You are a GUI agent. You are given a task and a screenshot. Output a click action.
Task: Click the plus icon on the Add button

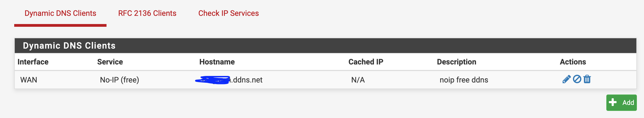click(613, 102)
